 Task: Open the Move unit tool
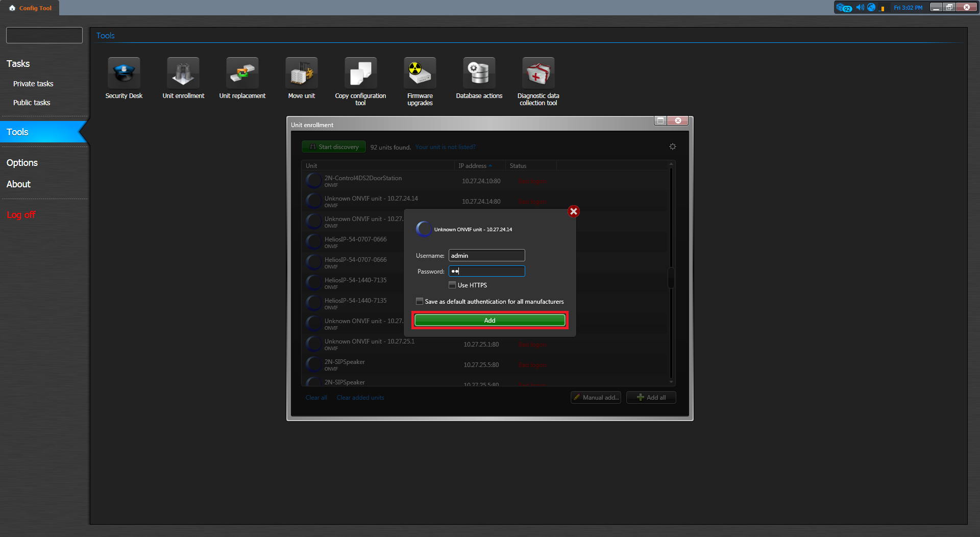(301, 74)
